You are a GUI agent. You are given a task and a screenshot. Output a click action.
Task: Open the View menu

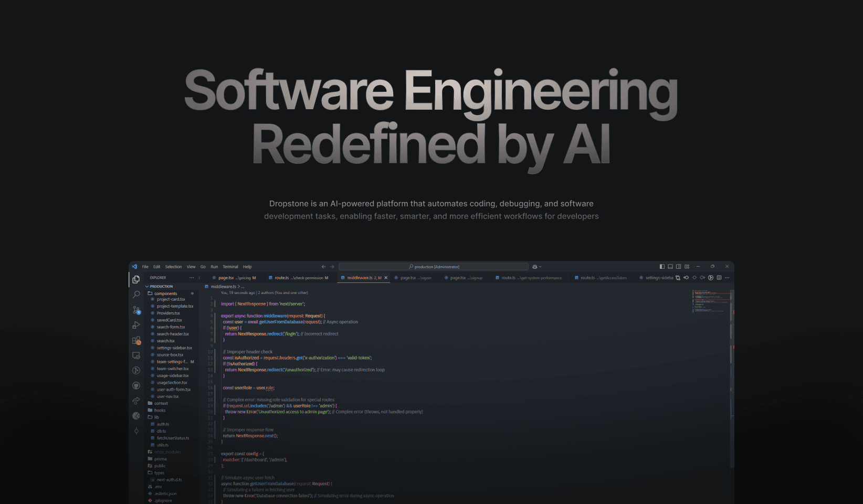tap(191, 267)
